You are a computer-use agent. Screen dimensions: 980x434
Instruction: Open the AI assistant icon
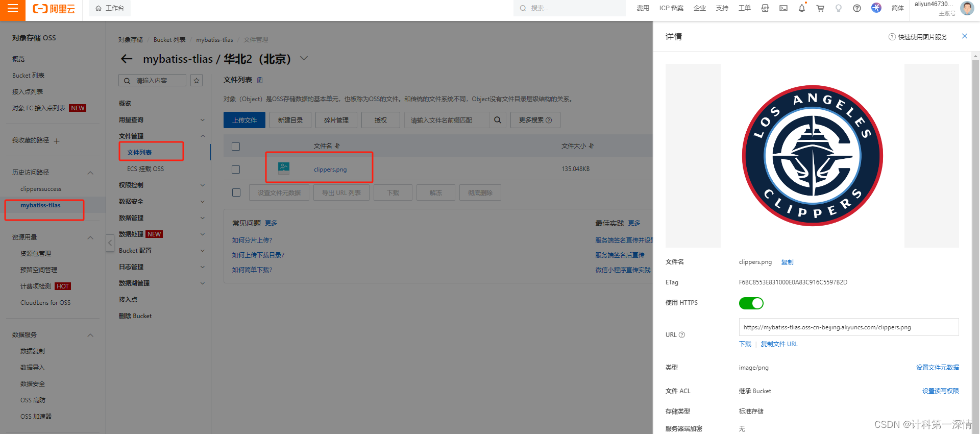tap(876, 8)
